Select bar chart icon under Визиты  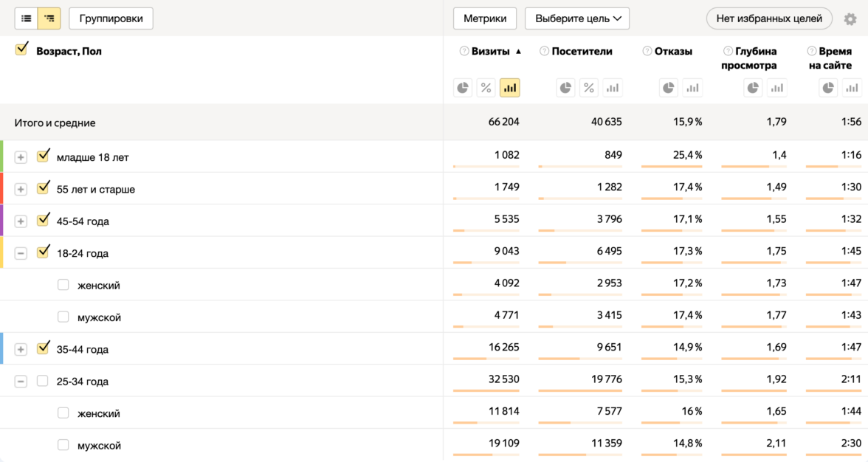tap(509, 88)
